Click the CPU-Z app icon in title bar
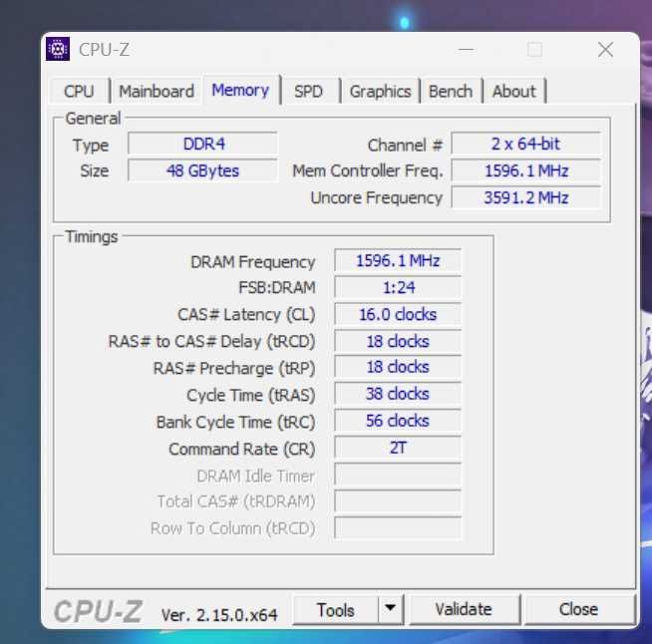 pyautogui.click(x=58, y=49)
